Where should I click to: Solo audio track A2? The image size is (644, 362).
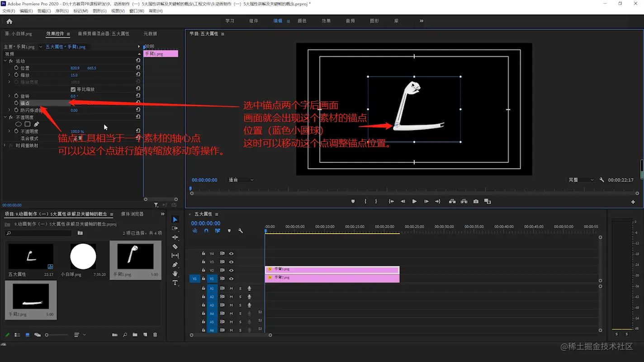point(240,297)
